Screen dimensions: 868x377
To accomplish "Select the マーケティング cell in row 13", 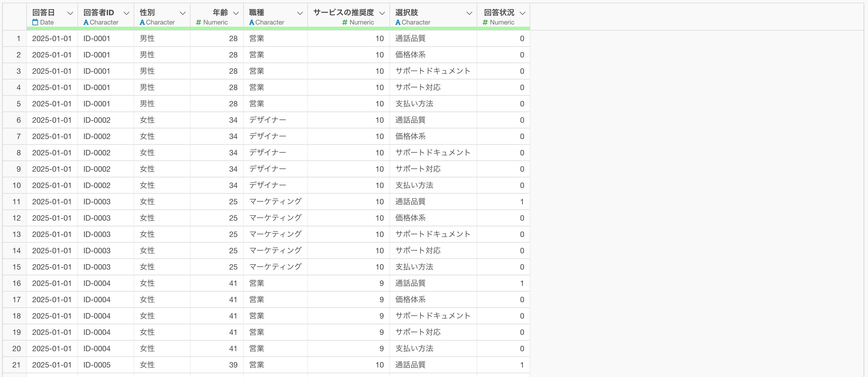I will (275, 234).
